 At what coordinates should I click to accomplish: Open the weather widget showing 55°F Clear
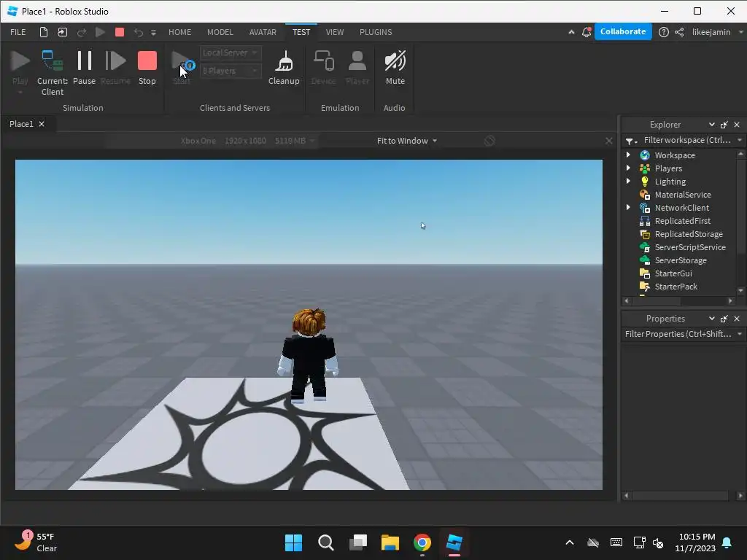36,542
